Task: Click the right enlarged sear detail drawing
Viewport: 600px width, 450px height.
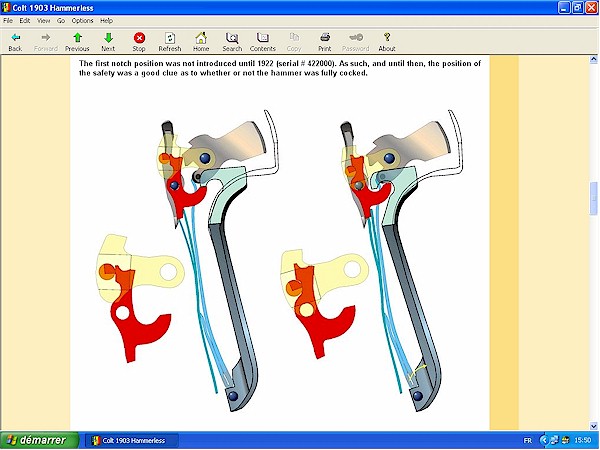Action: 324,303
